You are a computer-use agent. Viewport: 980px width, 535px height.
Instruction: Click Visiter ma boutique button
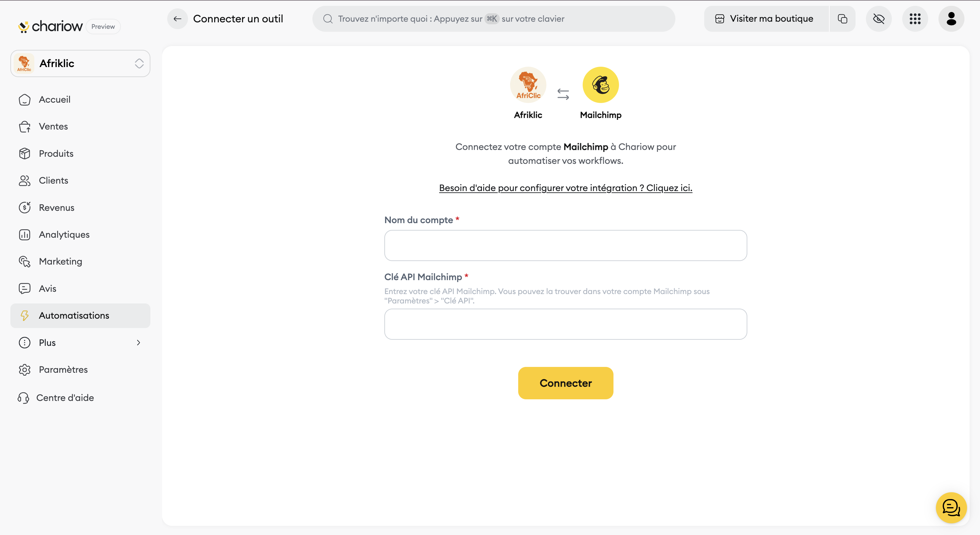pyautogui.click(x=765, y=19)
